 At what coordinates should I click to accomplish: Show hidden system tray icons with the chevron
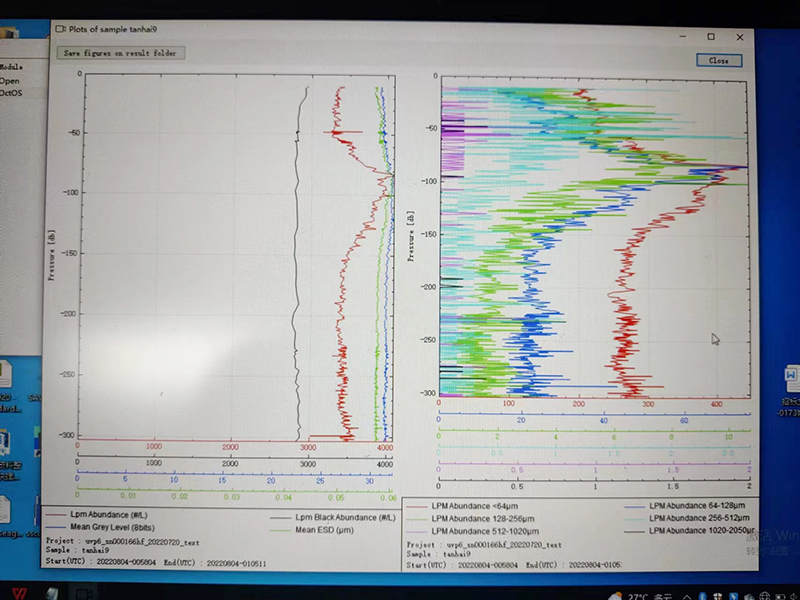(687, 597)
